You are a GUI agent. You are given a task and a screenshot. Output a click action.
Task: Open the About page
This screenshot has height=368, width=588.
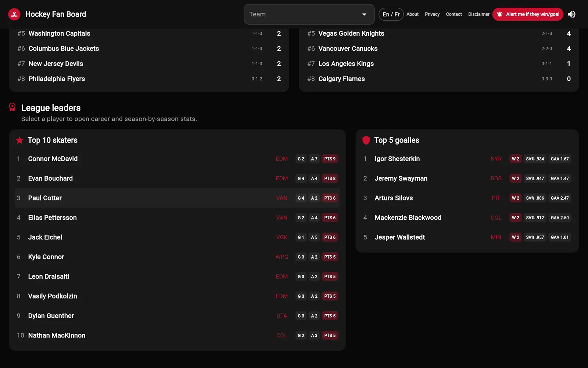pos(412,14)
